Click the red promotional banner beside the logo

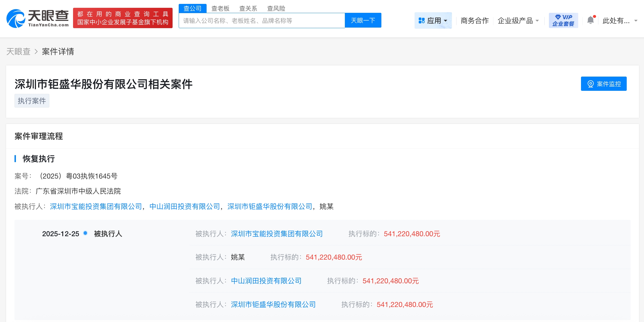click(123, 18)
